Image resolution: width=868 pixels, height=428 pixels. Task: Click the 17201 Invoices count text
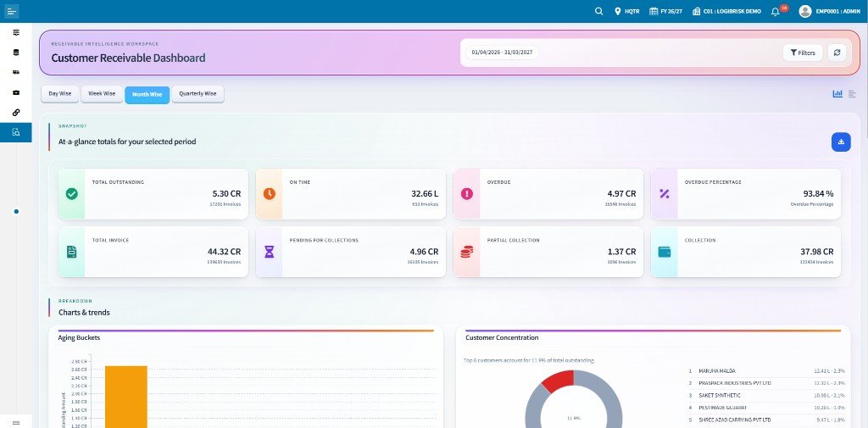[225, 204]
